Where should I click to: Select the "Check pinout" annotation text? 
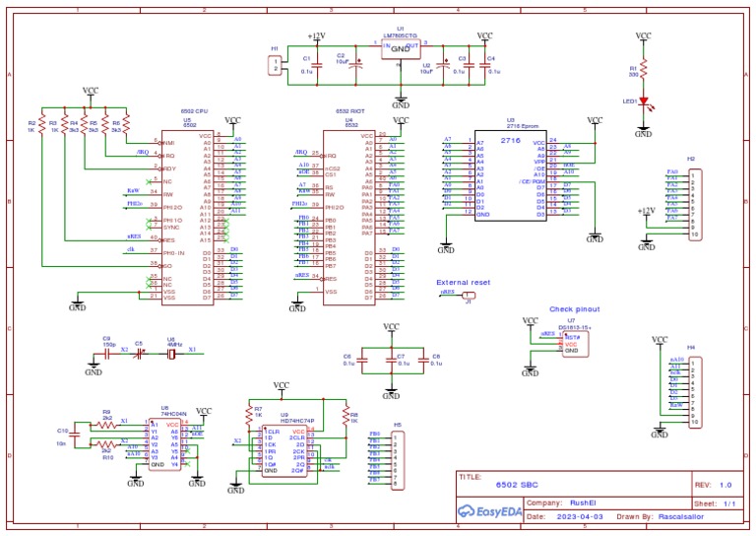tap(575, 309)
